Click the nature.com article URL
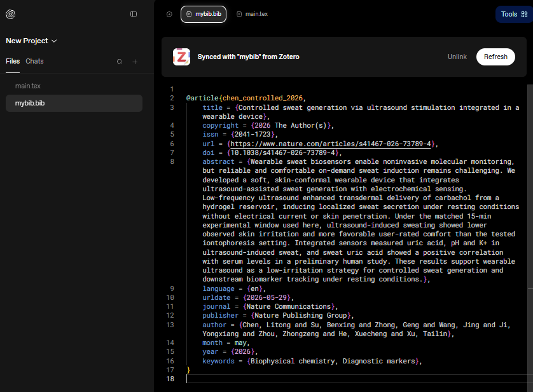 [331, 144]
